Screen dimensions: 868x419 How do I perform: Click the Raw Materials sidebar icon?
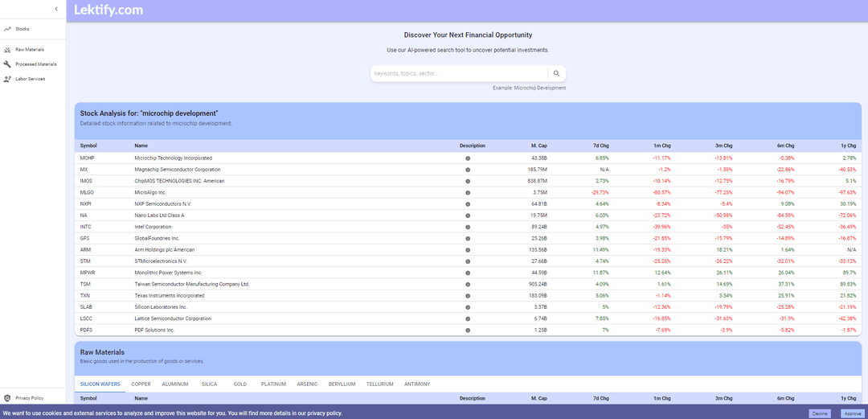[7, 50]
